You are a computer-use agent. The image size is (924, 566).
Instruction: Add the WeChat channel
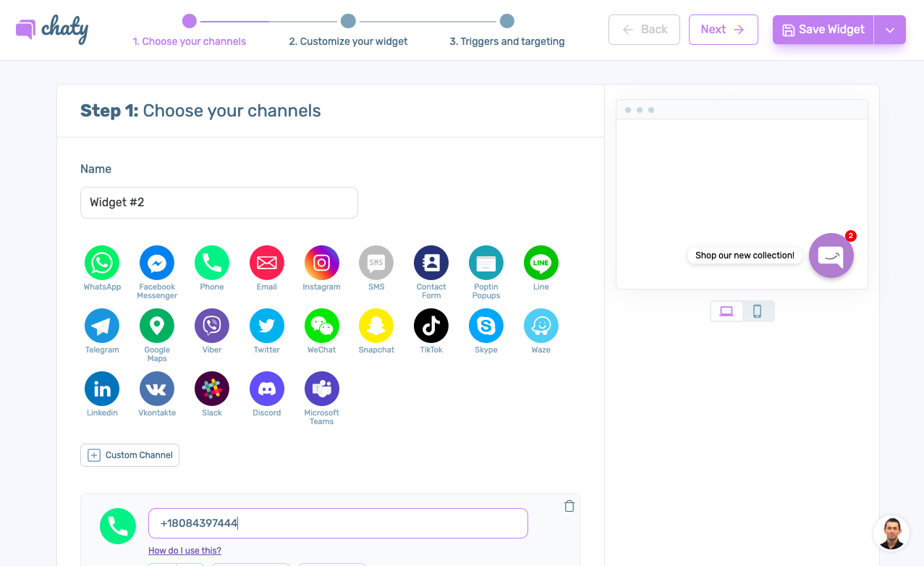click(x=322, y=326)
